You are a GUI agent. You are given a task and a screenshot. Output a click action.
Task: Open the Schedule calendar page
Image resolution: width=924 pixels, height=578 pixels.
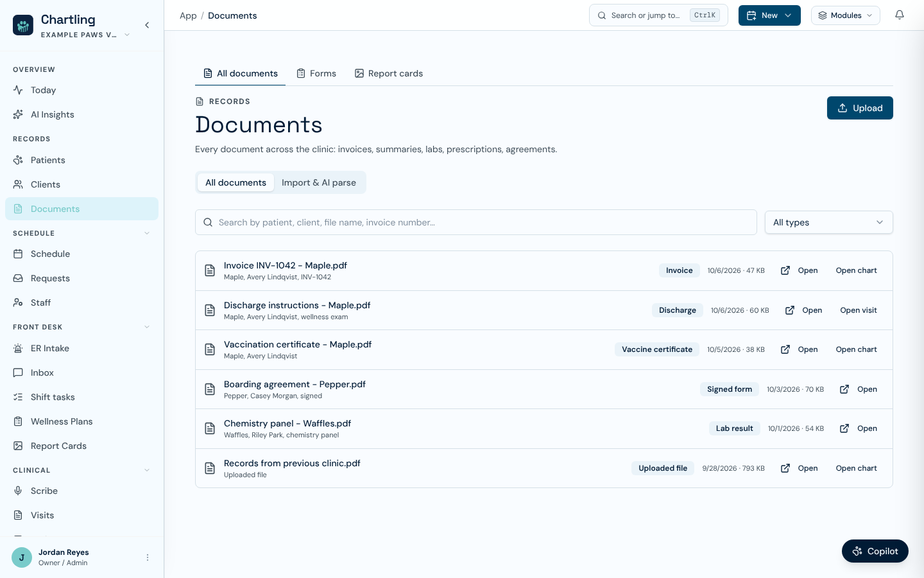[81, 254]
